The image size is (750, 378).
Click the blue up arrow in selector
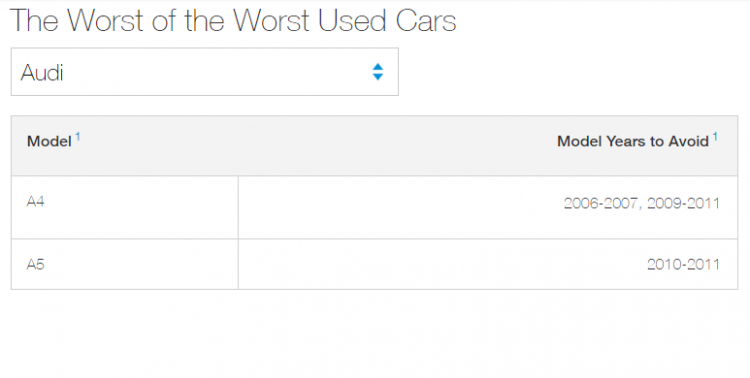pos(378,67)
